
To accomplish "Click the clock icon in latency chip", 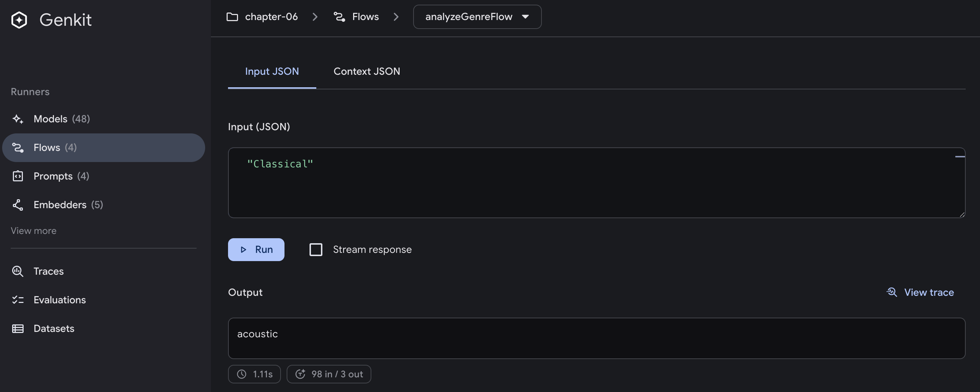I will tap(242, 374).
